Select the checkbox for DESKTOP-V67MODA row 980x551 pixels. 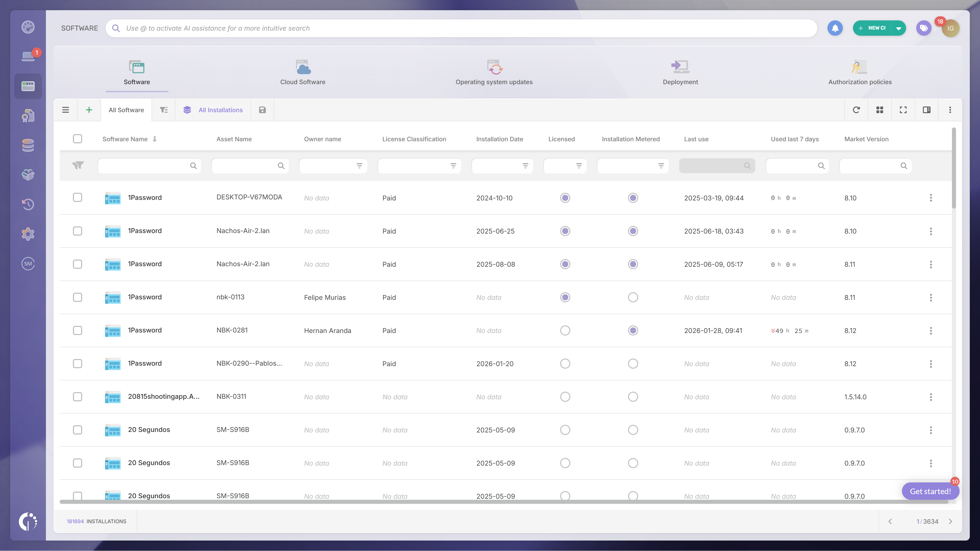point(77,197)
